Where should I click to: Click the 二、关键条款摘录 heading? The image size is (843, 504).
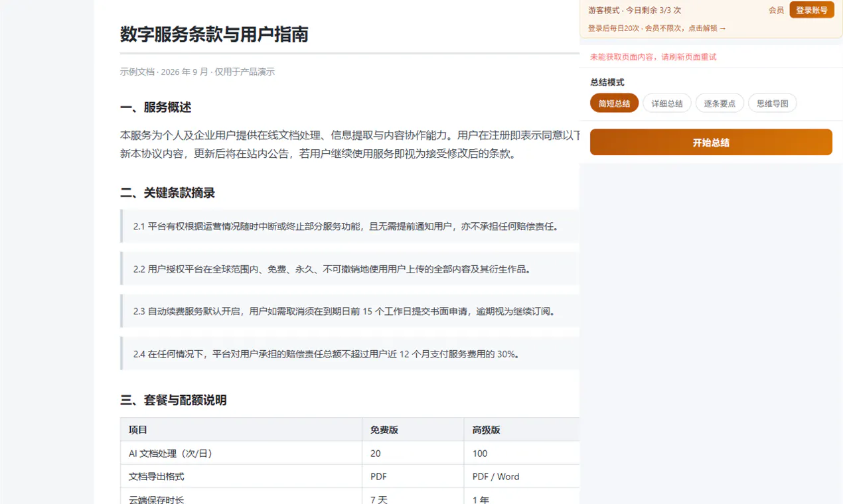pos(168,193)
